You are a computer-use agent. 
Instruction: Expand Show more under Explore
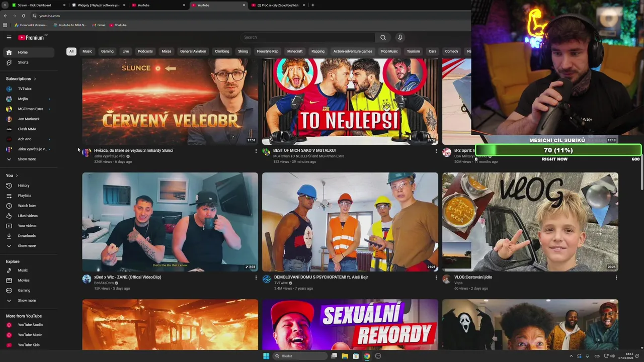[x=29, y=301]
